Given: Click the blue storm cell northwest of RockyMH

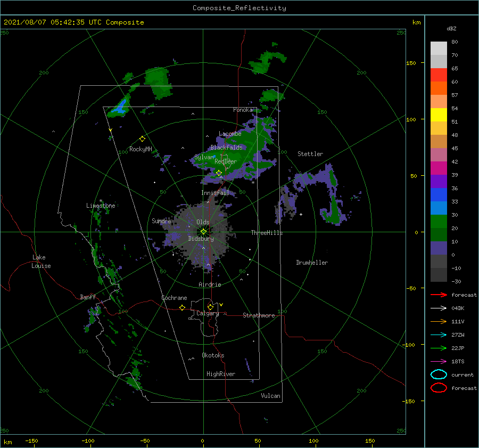Looking at the screenshot, I should click(120, 108).
